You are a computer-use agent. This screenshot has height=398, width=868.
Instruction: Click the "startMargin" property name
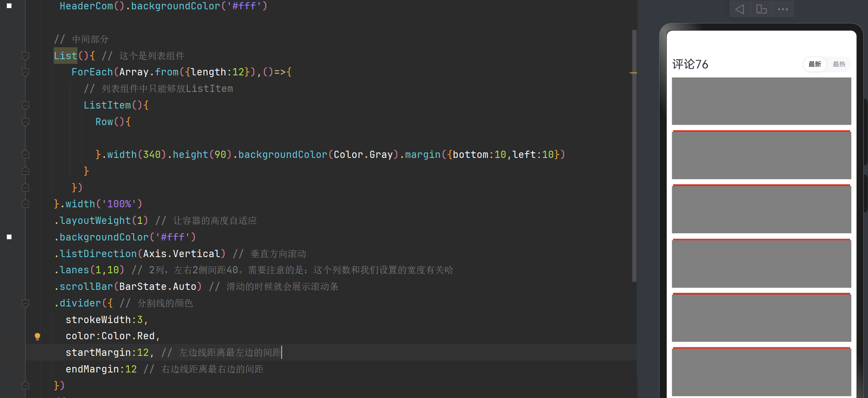(x=98, y=353)
